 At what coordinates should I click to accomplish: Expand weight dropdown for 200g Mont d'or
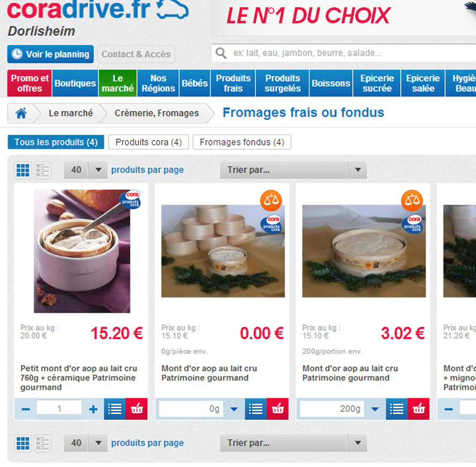coord(375,409)
